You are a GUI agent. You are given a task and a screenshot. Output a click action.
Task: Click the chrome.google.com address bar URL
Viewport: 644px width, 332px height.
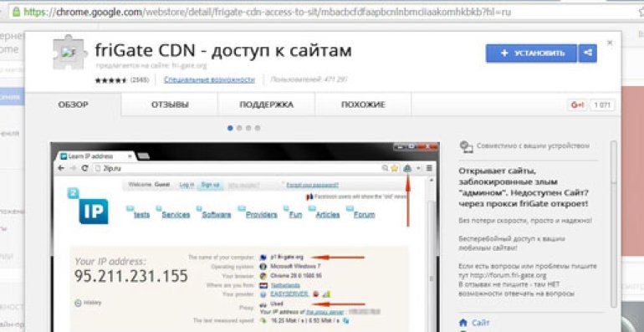pyautogui.click(x=267, y=12)
